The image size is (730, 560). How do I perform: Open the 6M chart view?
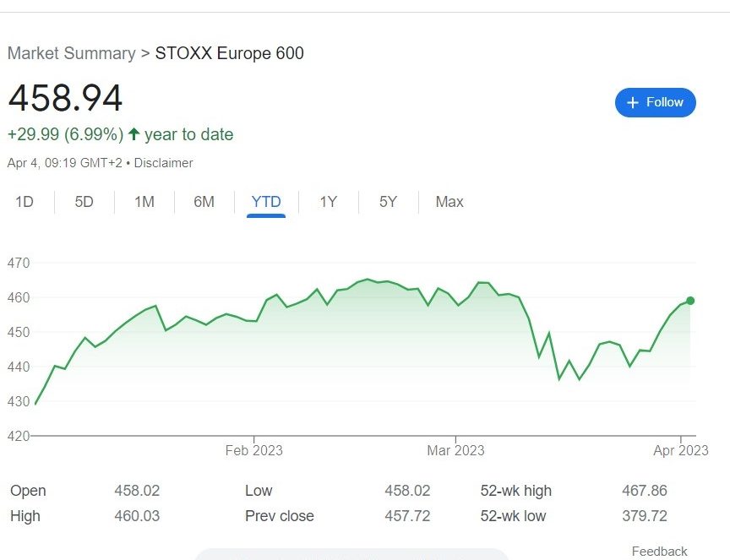(x=204, y=202)
